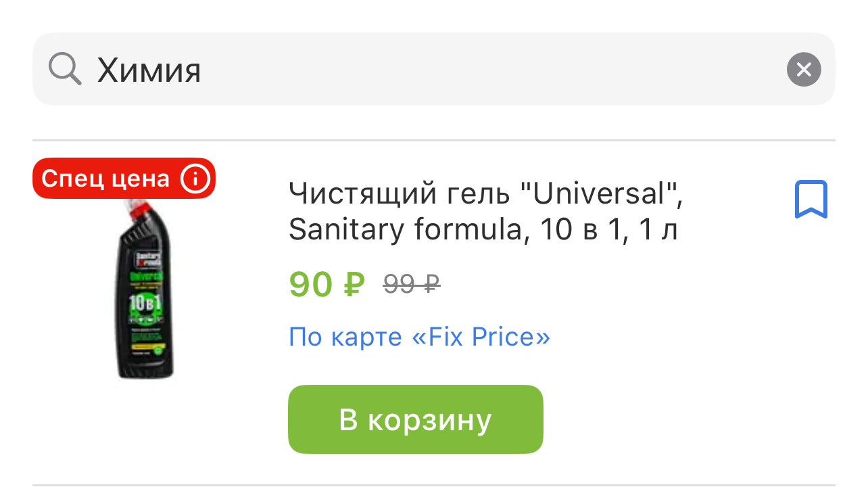Clear the search field with the X button
868x487 pixels.
[804, 70]
